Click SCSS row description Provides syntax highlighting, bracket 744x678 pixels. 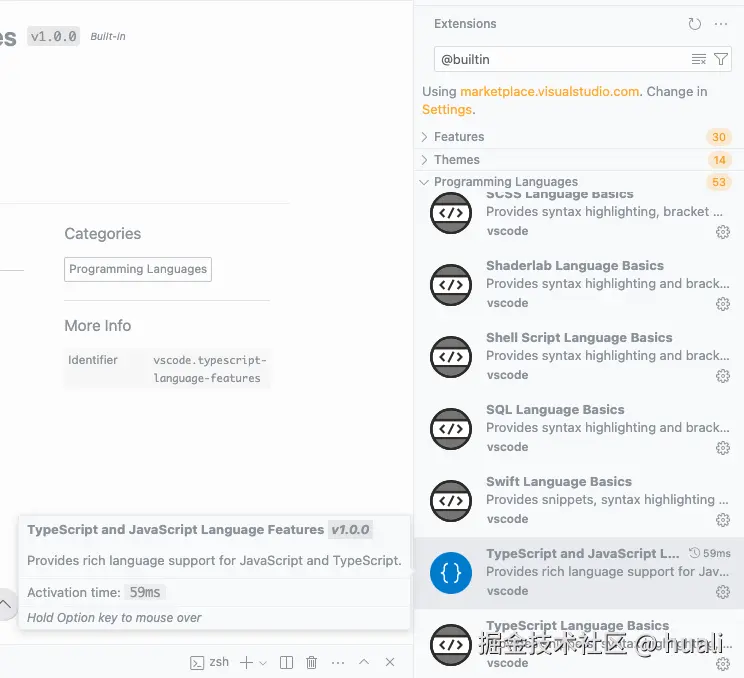click(x=604, y=212)
